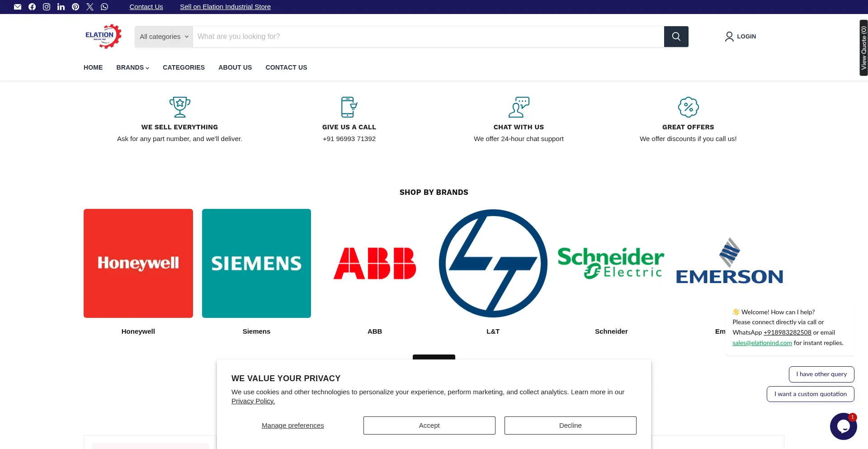Go to the CATEGORIES menu item
Viewport: 868px width, 449px height.
coord(184,67)
